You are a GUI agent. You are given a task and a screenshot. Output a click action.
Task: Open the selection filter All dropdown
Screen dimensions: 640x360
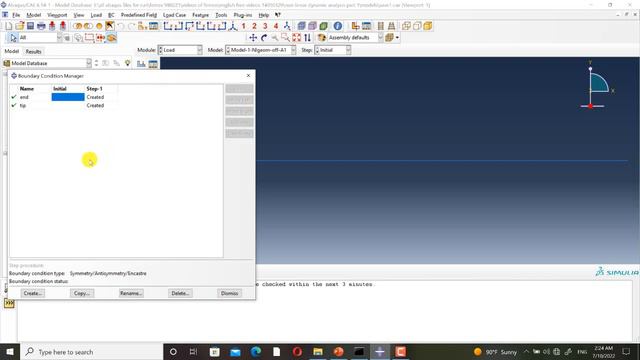click(x=40, y=38)
